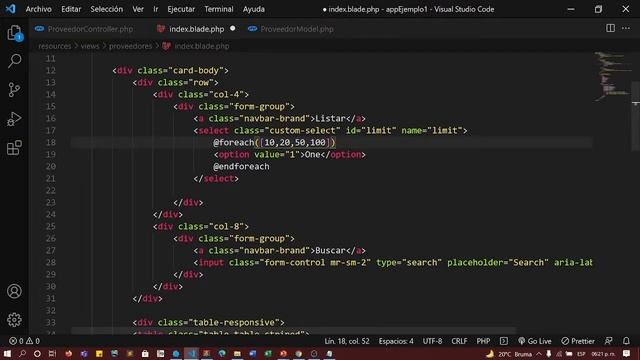Open the Extensions view
This screenshot has width=640, height=360.
14,147
